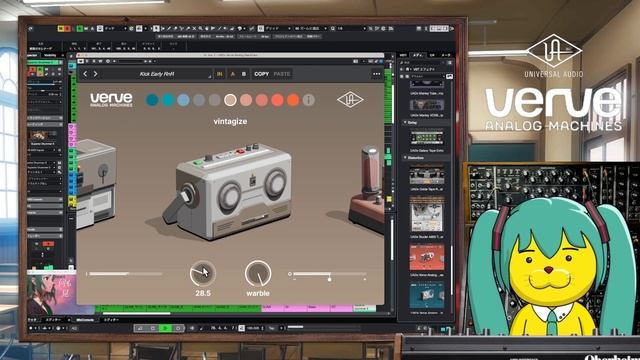This screenshot has width=640, height=360.
Task: Toggle yellow Mute button in Cubase toolbar
Action: (x=61, y=29)
